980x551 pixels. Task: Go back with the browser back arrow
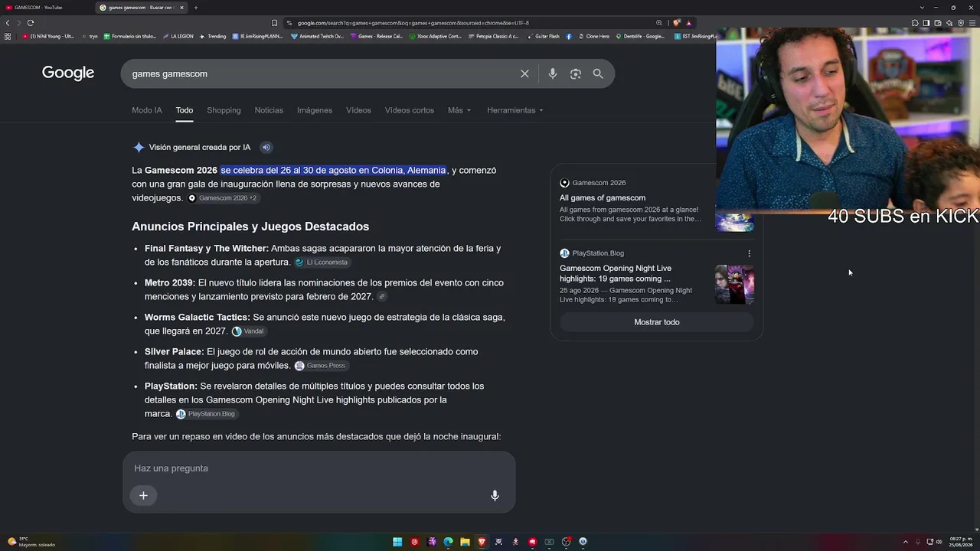pyautogui.click(x=8, y=23)
